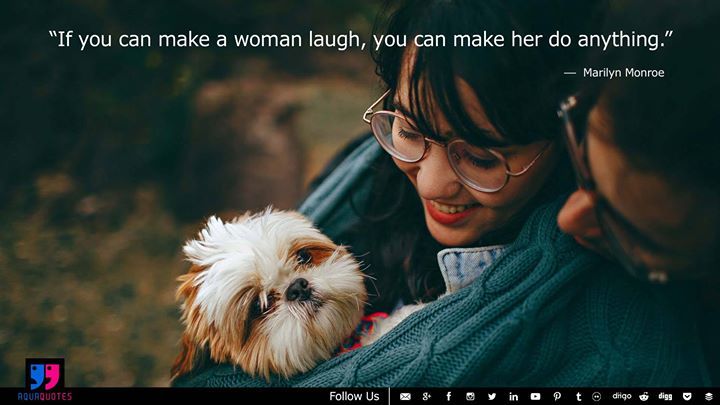Click the Follow Us label

coord(354,396)
